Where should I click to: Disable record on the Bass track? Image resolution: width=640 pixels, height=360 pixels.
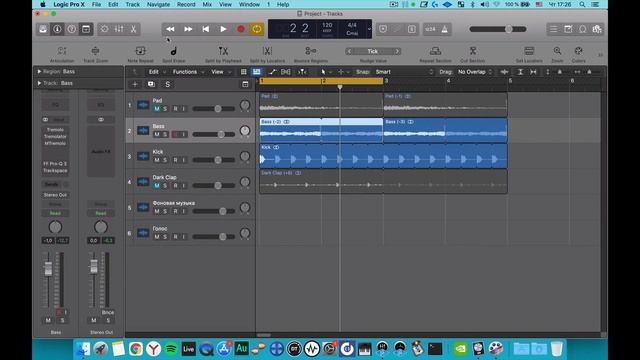[176, 134]
